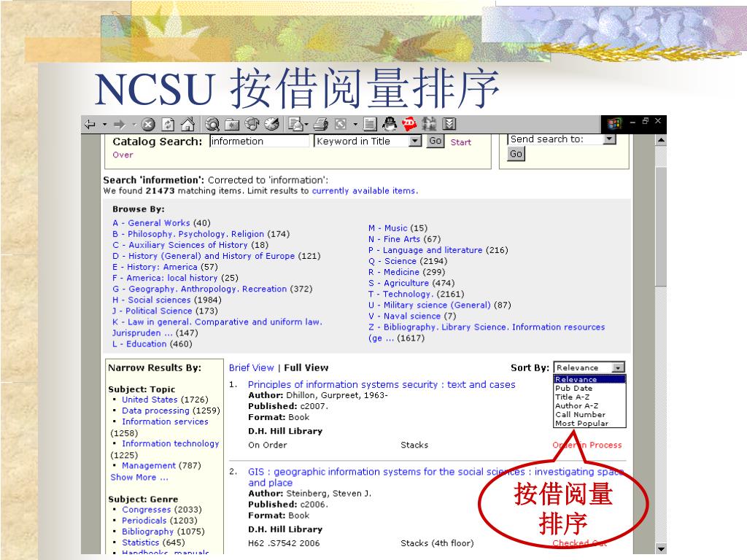Screen dimensions: 747x560
Task: Narrow results by Data processing topic
Action: [x=155, y=411]
